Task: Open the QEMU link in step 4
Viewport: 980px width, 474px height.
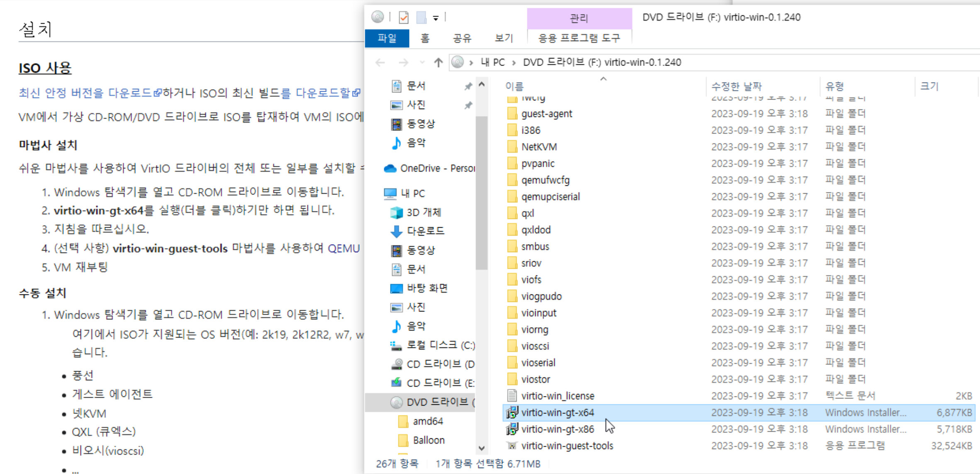Action: [344, 248]
